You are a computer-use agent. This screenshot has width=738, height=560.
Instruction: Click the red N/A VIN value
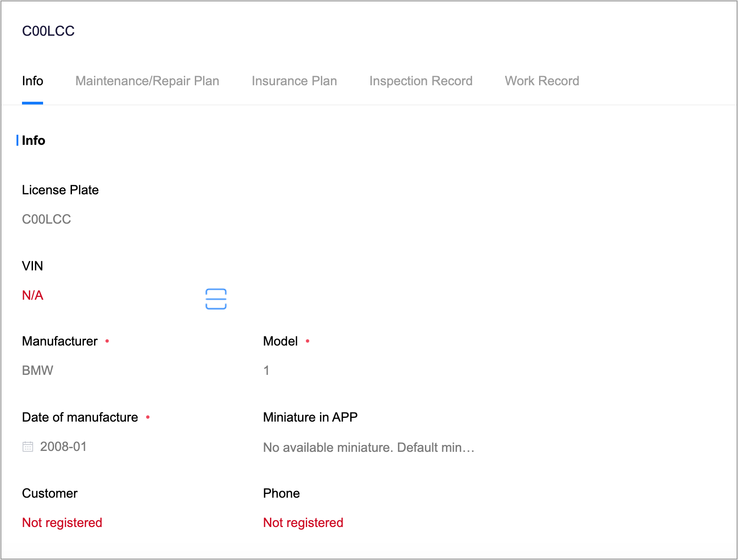pos(33,296)
